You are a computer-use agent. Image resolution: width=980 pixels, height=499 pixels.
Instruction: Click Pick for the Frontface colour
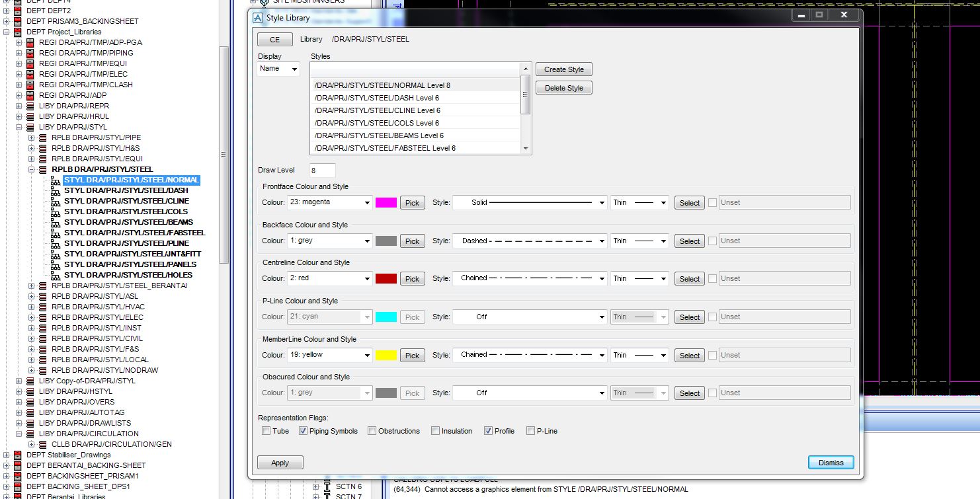tap(413, 203)
